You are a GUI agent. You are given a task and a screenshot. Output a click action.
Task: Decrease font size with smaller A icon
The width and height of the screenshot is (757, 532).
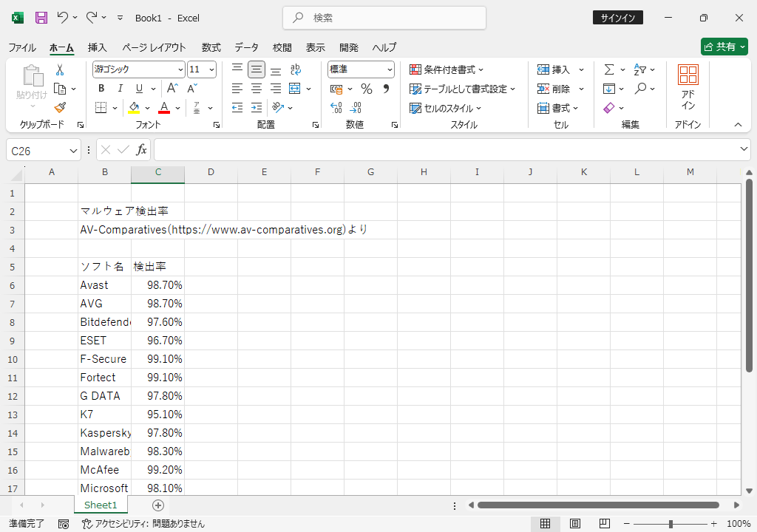pos(191,89)
